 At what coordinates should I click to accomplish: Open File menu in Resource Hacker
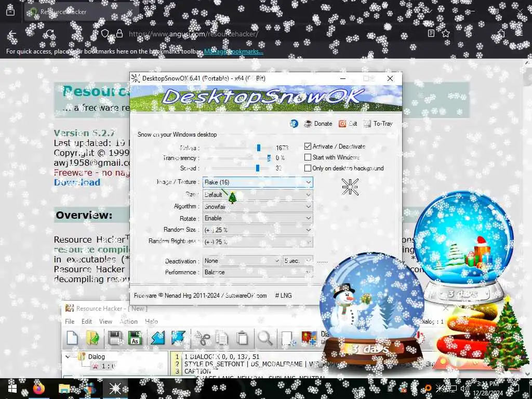[x=70, y=321]
